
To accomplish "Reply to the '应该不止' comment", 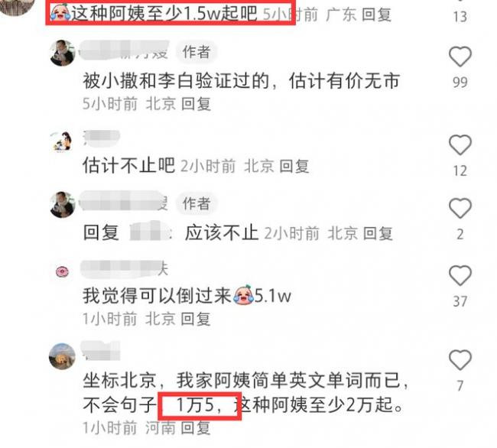I will pyautogui.click(x=378, y=233).
